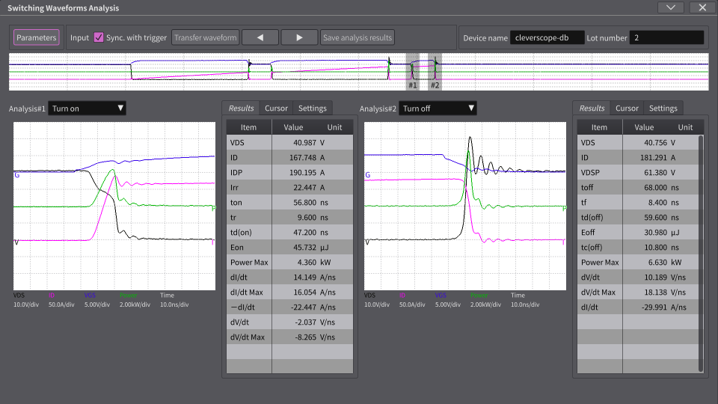
Task: Click the V marker on Turn off waveform
Action: click(367, 242)
